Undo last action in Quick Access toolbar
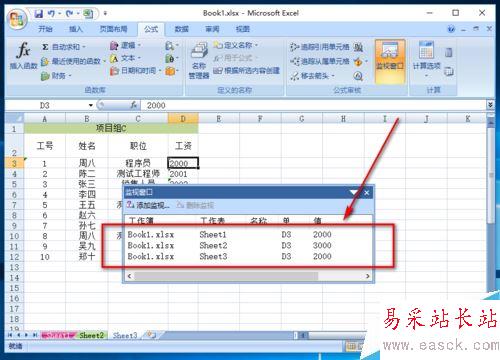Image resolution: width=500 pixels, height=360 pixels. (51, 14)
